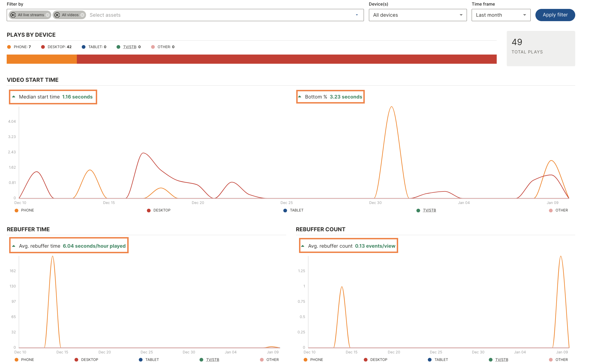The height and width of the screenshot is (364, 595).
Task: Toggle DESKTOP series in Video Start Time legend
Action: 159,210
